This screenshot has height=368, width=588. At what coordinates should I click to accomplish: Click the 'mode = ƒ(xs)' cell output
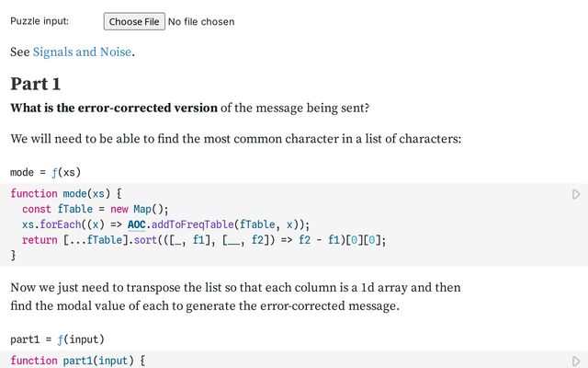pyautogui.click(x=46, y=172)
